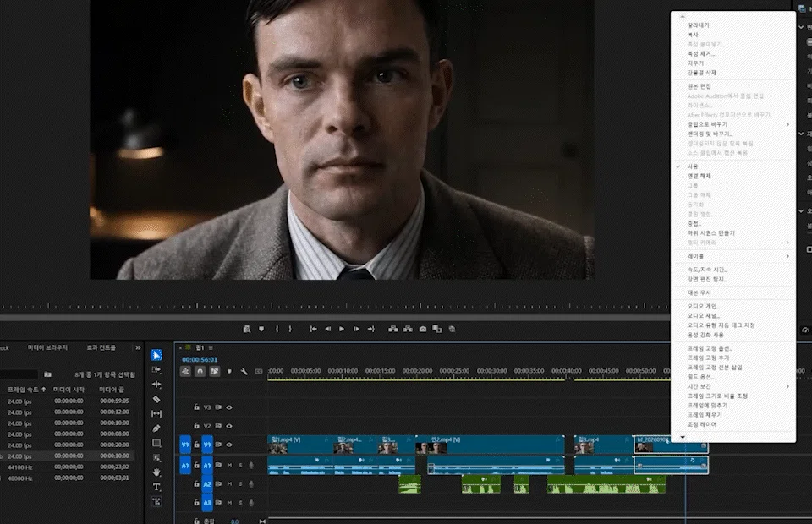Image resolution: width=812 pixels, height=524 pixels.
Task: Mute the A1 audio track
Action: click(229, 466)
